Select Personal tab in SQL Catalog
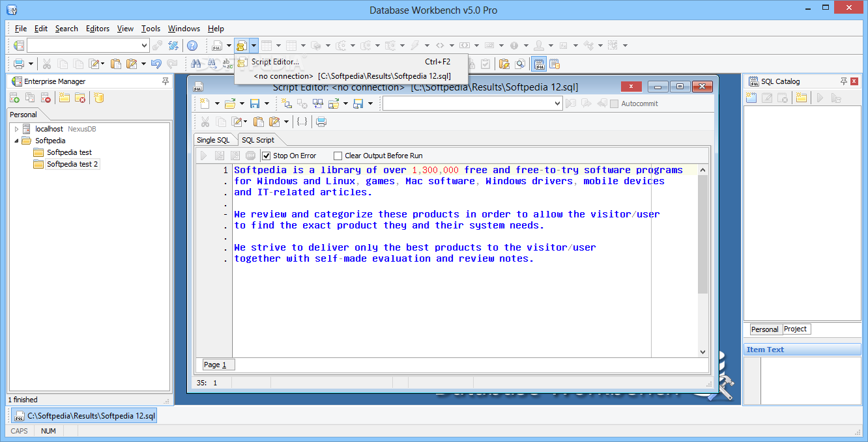Screen dimensions: 868x442 tap(765, 329)
